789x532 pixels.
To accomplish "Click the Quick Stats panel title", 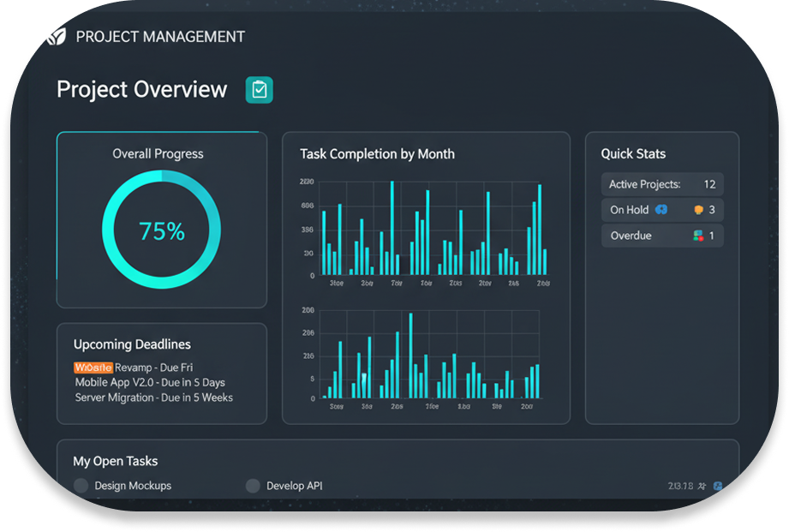I will (x=633, y=154).
